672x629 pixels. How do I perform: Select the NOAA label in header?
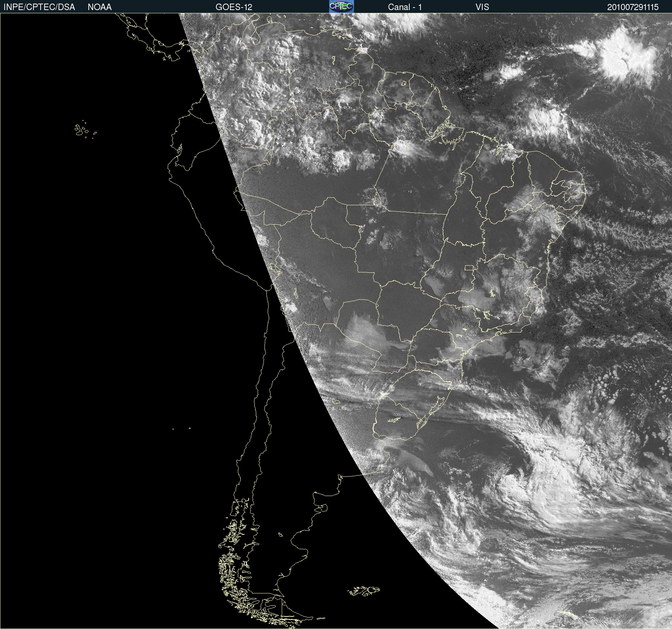(x=100, y=7)
